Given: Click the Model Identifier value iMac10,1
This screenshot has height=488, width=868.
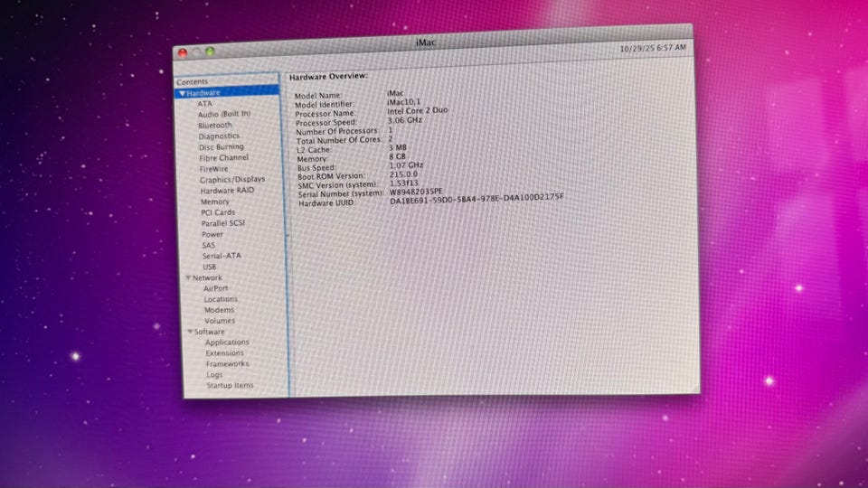Looking at the screenshot, I should [403, 102].
